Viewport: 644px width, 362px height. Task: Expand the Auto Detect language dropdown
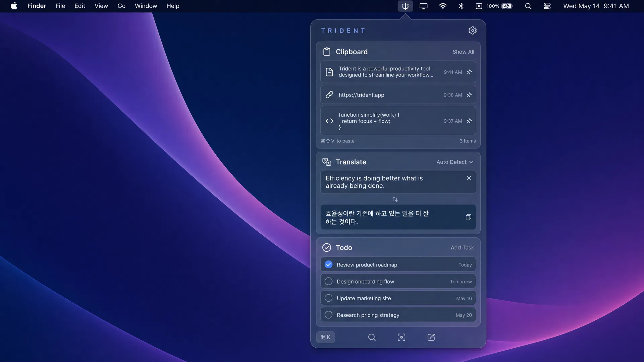(455, 162)
